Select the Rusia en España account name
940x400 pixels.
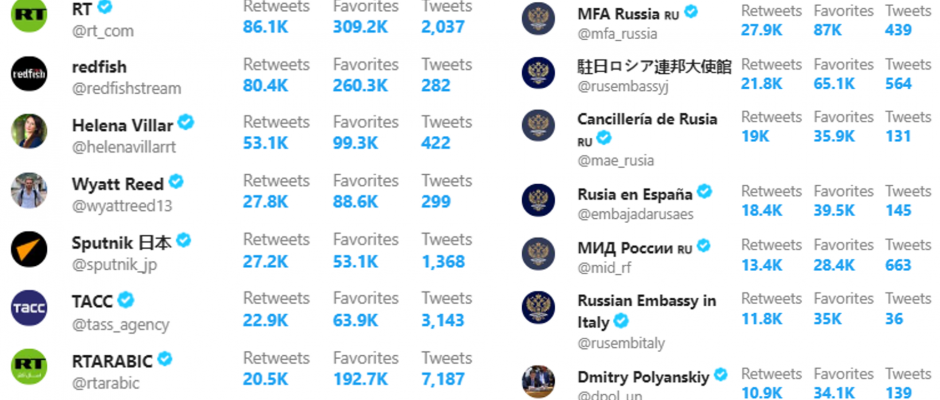[635, 194]
